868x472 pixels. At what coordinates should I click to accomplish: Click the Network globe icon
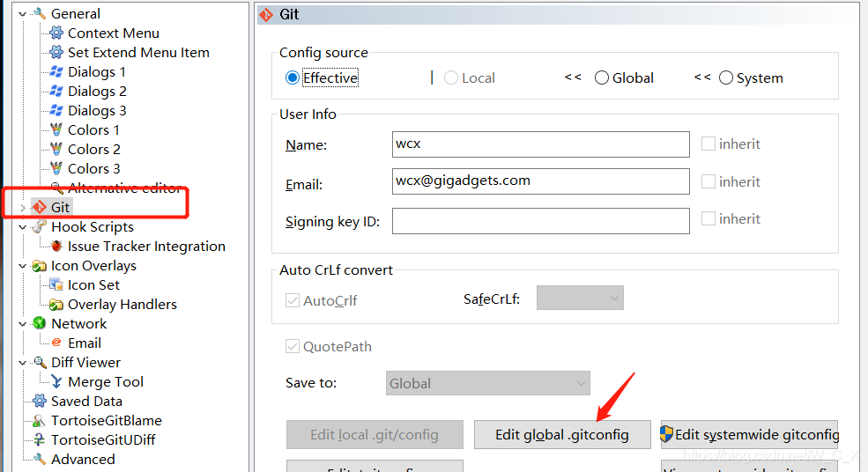pos(40,323)
